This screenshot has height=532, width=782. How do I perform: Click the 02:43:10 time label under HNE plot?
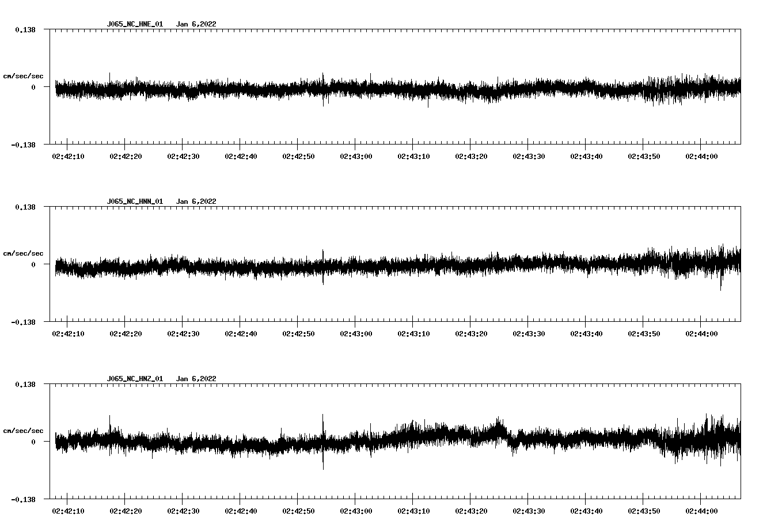[413, 157]
